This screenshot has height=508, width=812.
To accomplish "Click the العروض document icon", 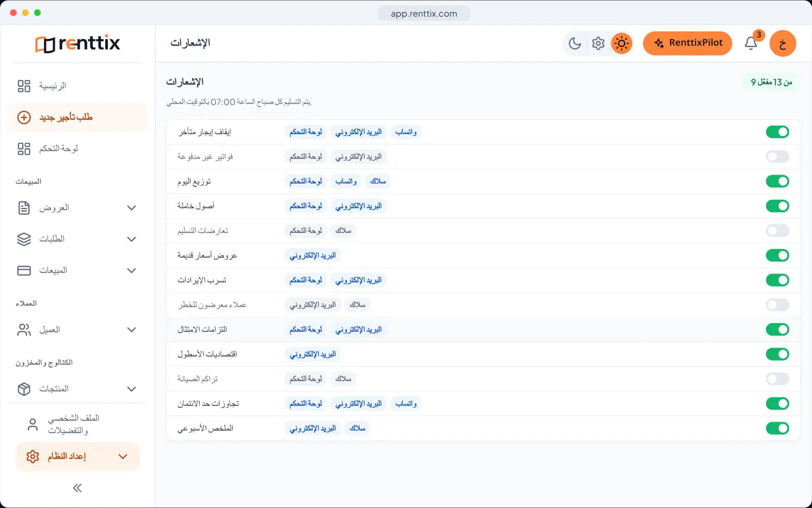I will click(24, 208).
